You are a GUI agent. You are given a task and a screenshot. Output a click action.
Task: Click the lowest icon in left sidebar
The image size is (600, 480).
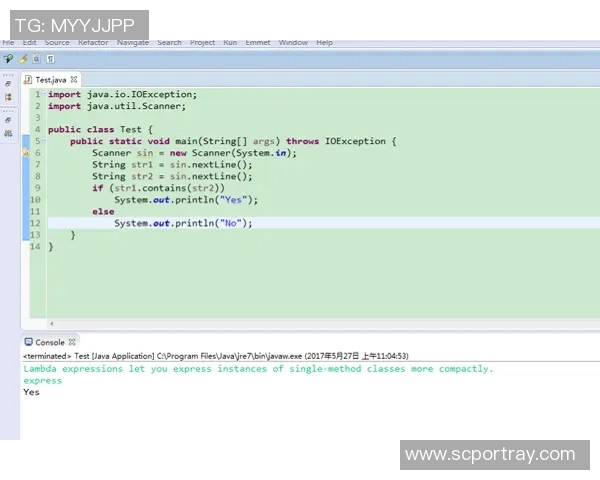click(8, 133)
